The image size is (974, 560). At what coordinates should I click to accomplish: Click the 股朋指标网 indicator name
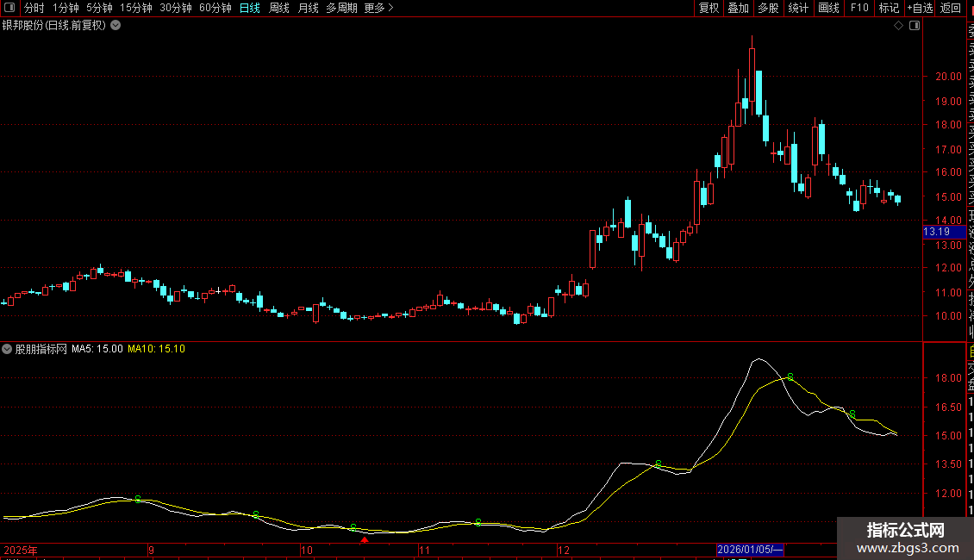click(x=41, y=349)
